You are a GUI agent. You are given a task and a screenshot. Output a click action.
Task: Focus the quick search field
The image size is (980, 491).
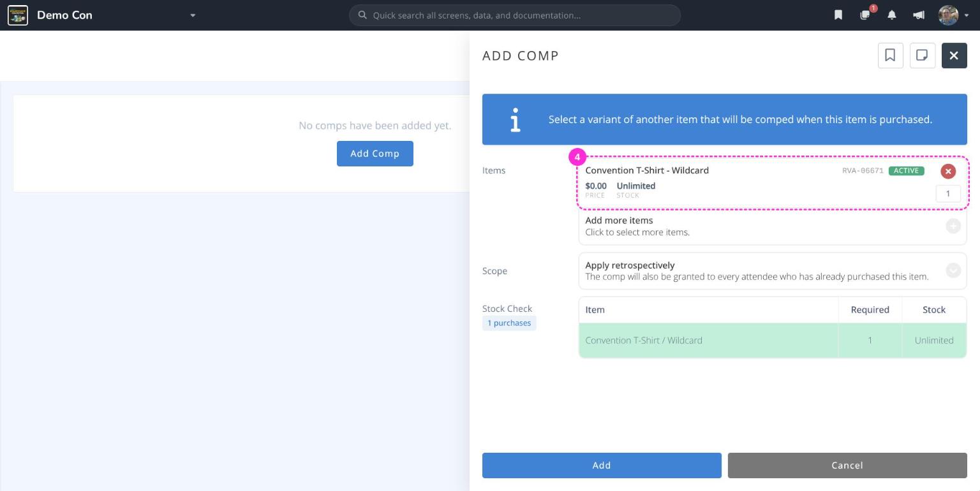click(515, 15)
